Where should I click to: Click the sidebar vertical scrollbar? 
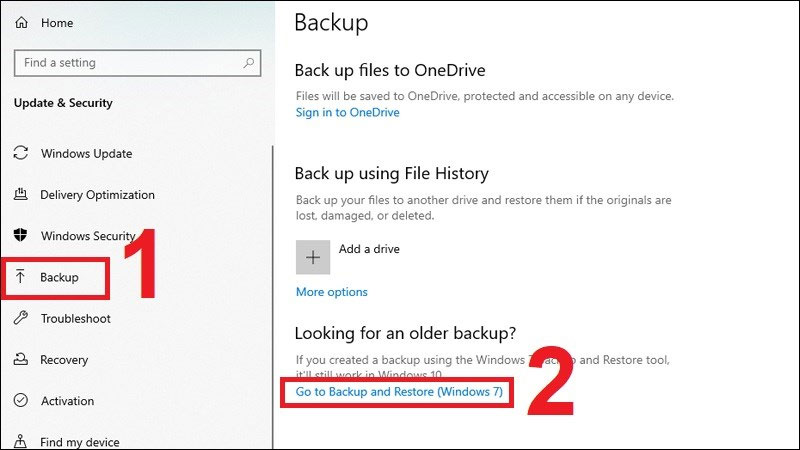(272, 300)
